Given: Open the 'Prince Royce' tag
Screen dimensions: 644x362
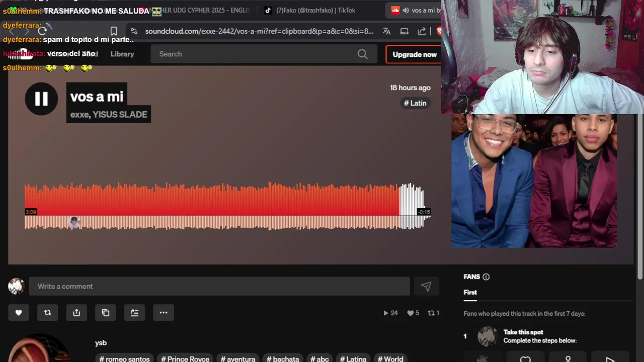Looking at the screenshot, I should 185,359.
